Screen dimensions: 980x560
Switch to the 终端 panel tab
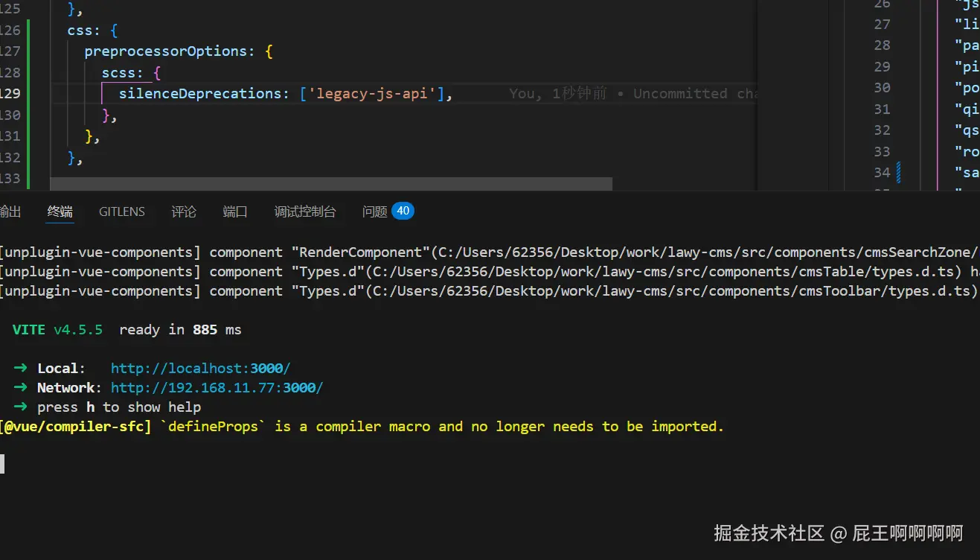60,211
